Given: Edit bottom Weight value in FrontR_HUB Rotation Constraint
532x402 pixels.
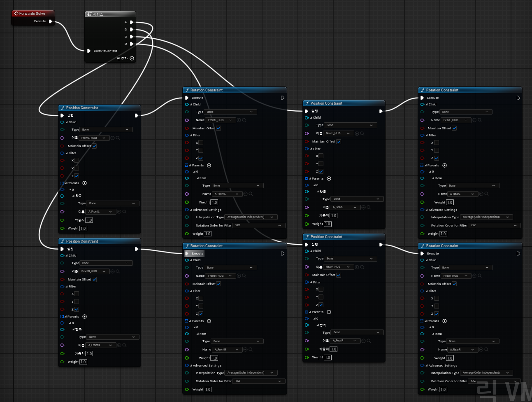Looking at the screenshot, I should click(x=208, y=390).
